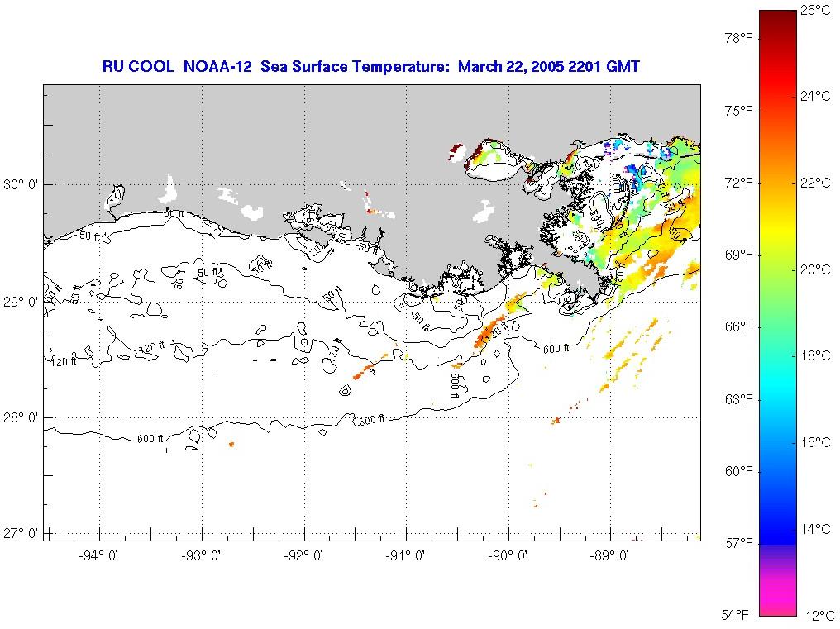
Task: Click the -90° 0' longitude label
Action: pyautogui.click(x=508, y=556)
